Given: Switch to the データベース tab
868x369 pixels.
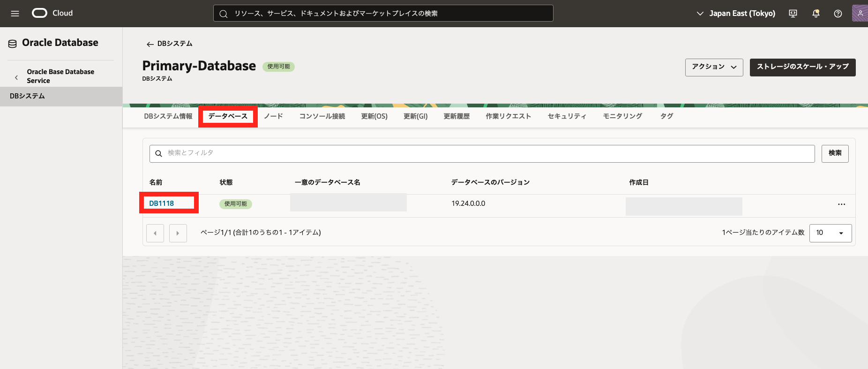Looking at the screenshot, I should 228,116.
